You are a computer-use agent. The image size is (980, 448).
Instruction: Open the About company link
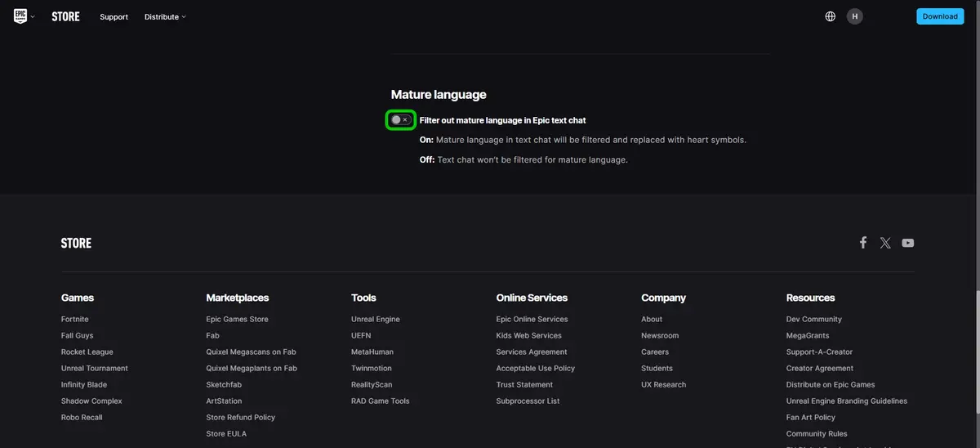(652, 319)
